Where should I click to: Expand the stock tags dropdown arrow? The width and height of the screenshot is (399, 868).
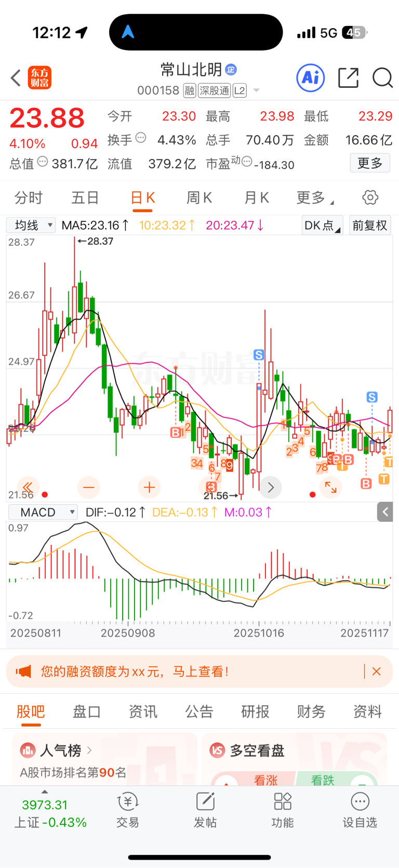pos(256,91)
